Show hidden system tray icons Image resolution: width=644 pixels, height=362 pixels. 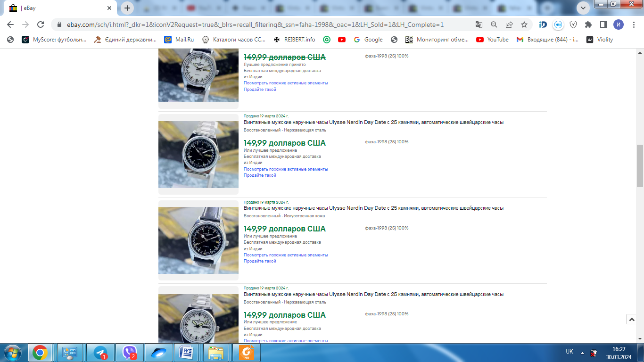[582, 353]
